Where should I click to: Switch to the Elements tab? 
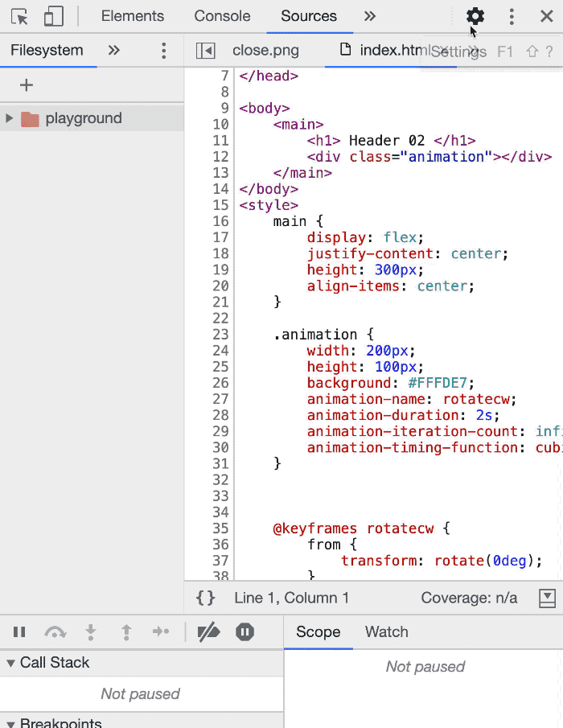[132, 16]
